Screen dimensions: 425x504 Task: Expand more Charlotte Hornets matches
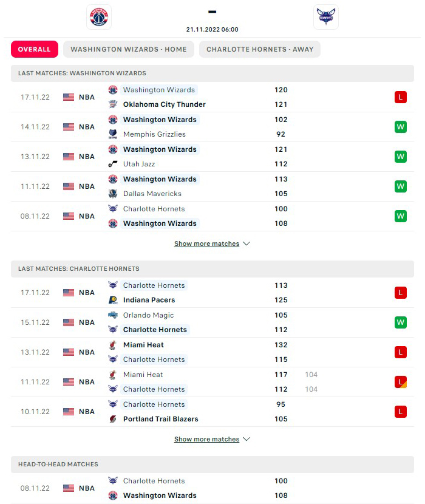[212, 439]
